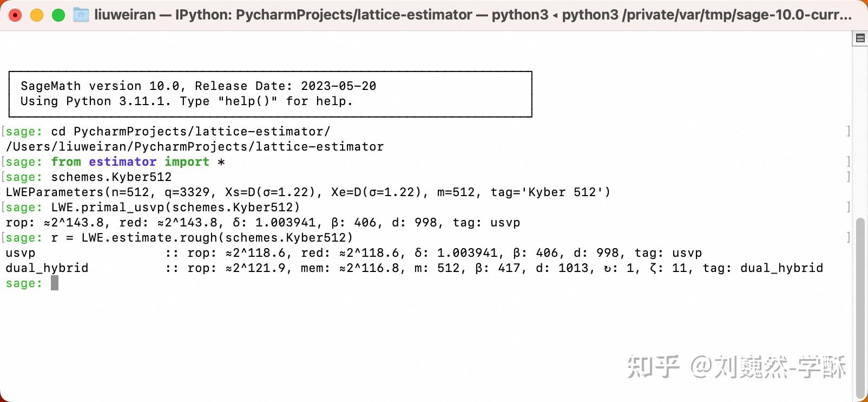Click the SageMath version 10.0 banner text
Screen dimensions: 868x402
click(198, 86)
